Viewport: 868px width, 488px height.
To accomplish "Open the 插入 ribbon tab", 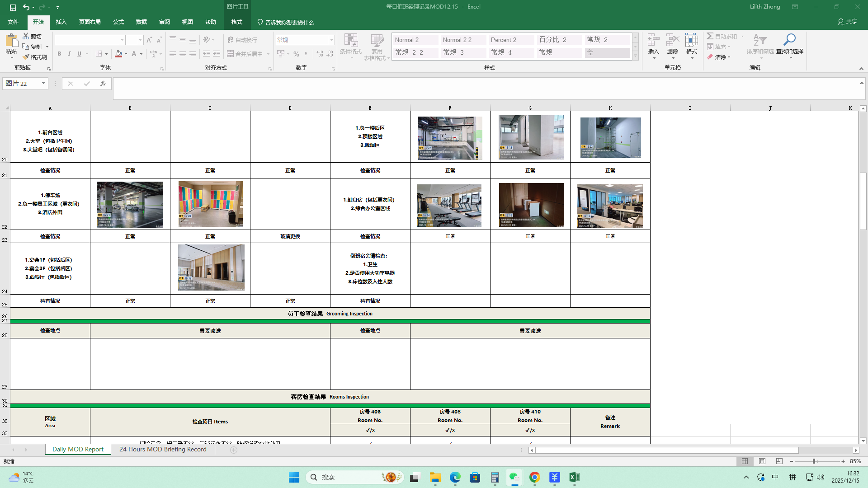I will [x=61, y=22].
